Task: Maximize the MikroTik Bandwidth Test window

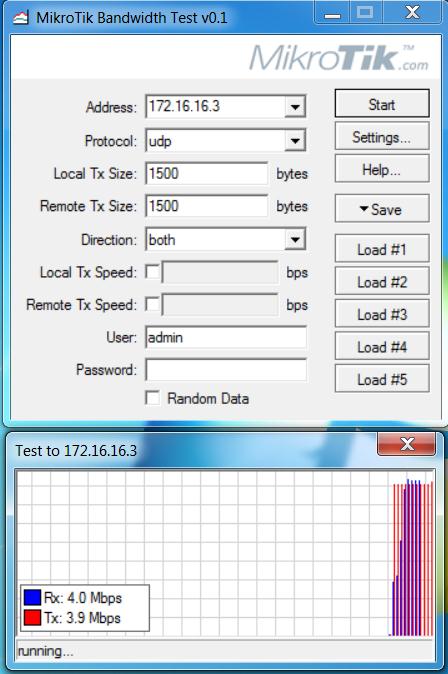Action: pyautogui.click(x=365, y=12)
